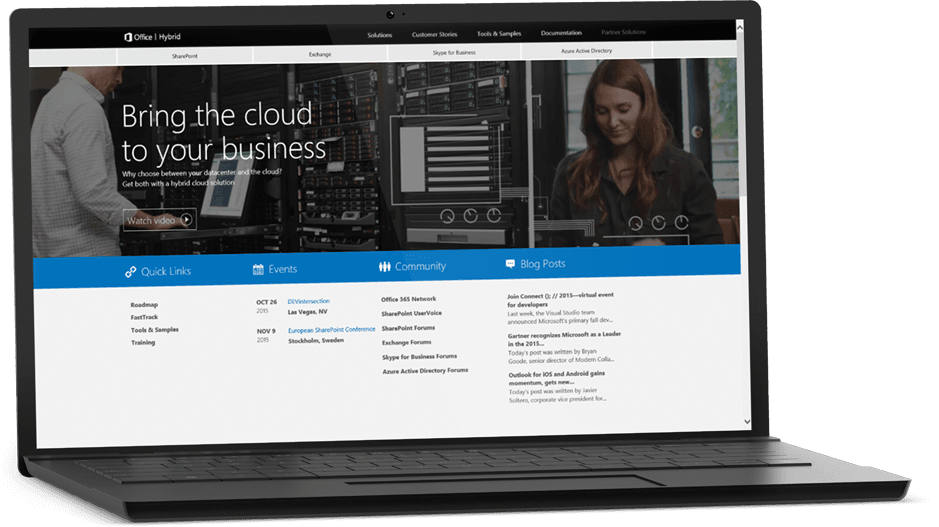Click the Las Vegas, NV location text
The height and width of the screenshot is (527, 939).
pos(307,312)
